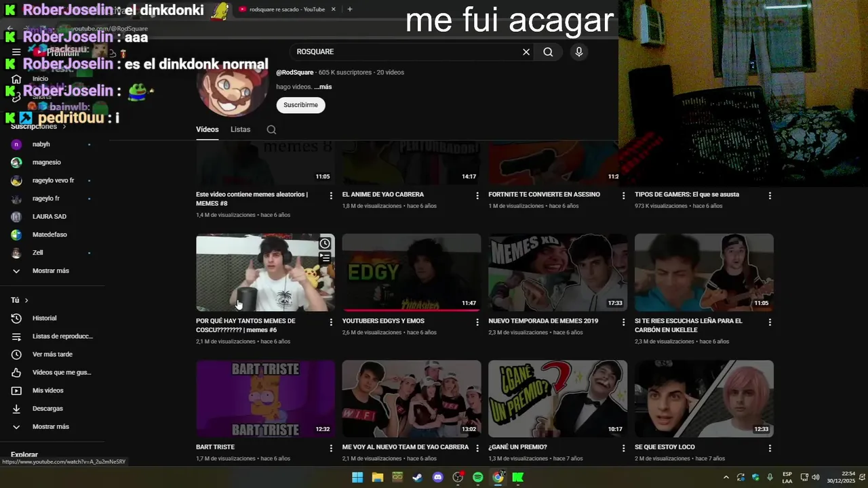Screen dimensions: 868x488
Task: Add COSCU thumbnail video to watch later clock icon
Action: 325,243
